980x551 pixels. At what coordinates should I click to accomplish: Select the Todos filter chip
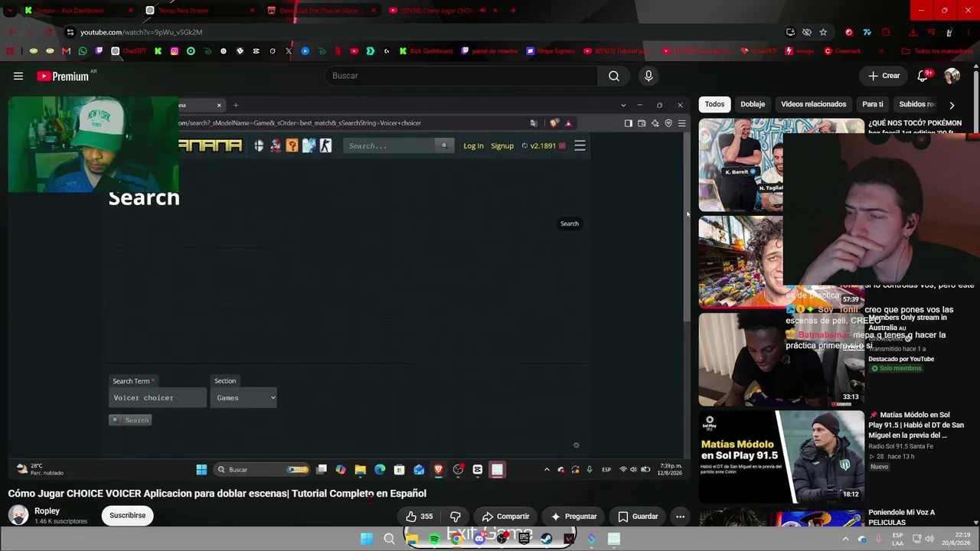coord(714,104)
